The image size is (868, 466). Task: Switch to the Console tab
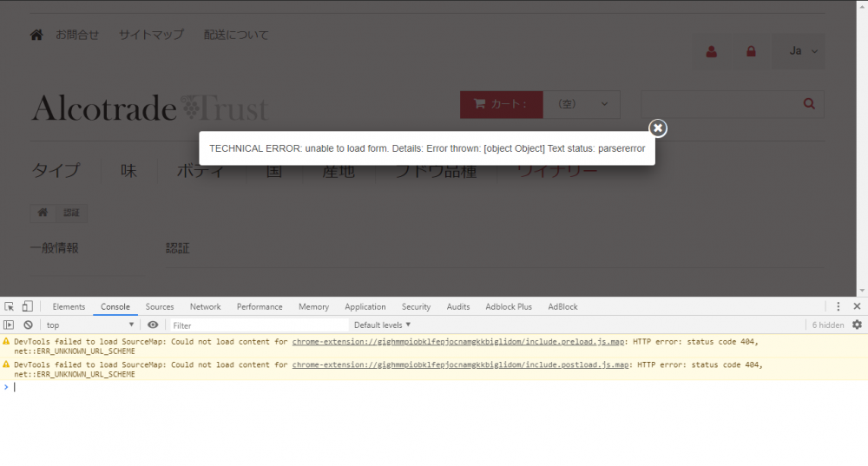(x=115, y=306)
